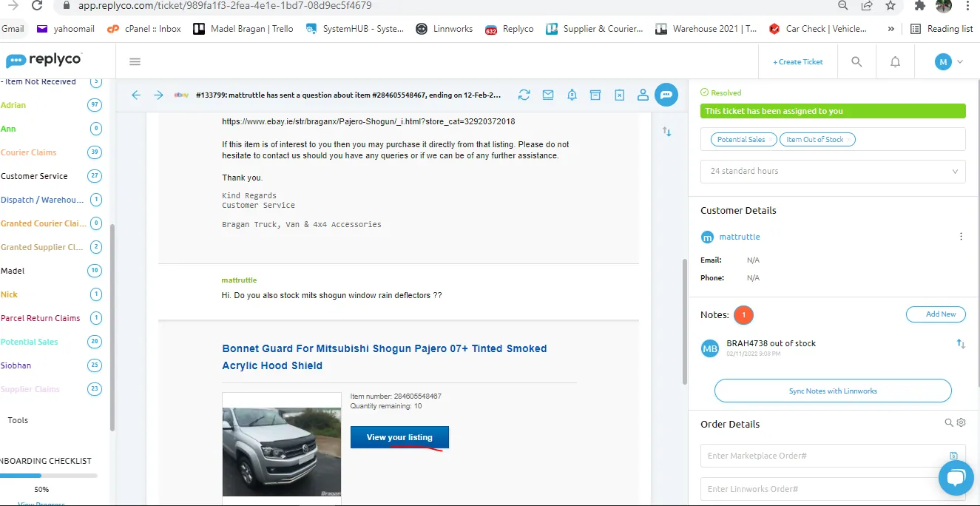Show more bookmarks with the chevron
The height and width of the screenshot is (506, 980).
pos(891,29)
